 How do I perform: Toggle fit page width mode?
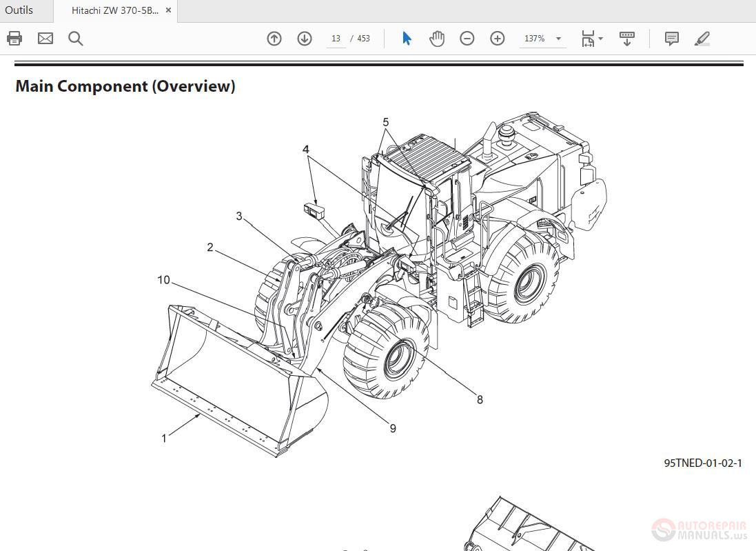point(587,39)
